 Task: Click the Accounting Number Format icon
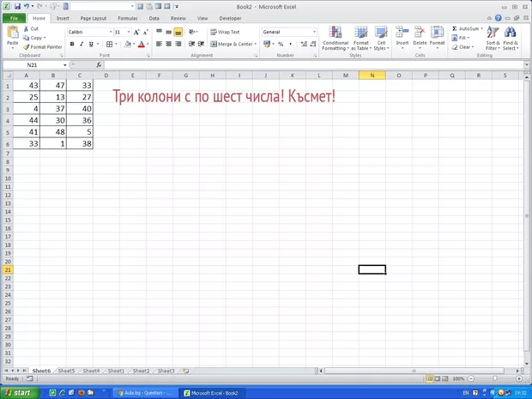[x=267, y=44]
